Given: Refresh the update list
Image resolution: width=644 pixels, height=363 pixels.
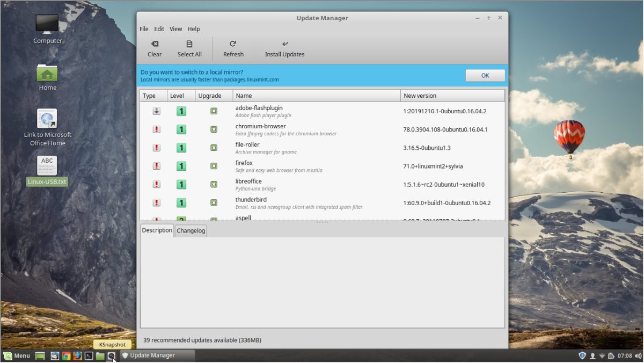Looking at the screenshot, I should [x=233, y=49].
